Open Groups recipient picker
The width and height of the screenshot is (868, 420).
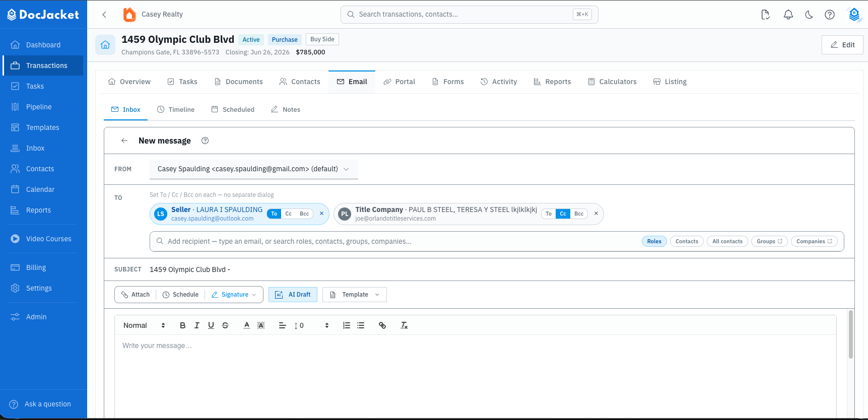pyautogui.click(x=769, y=241)
